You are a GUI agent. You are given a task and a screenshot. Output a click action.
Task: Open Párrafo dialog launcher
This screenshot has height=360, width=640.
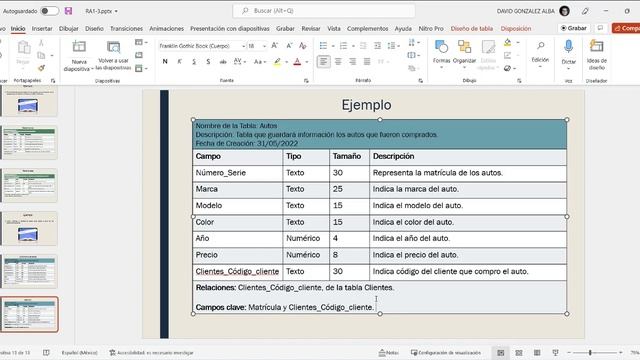[420, 81]
